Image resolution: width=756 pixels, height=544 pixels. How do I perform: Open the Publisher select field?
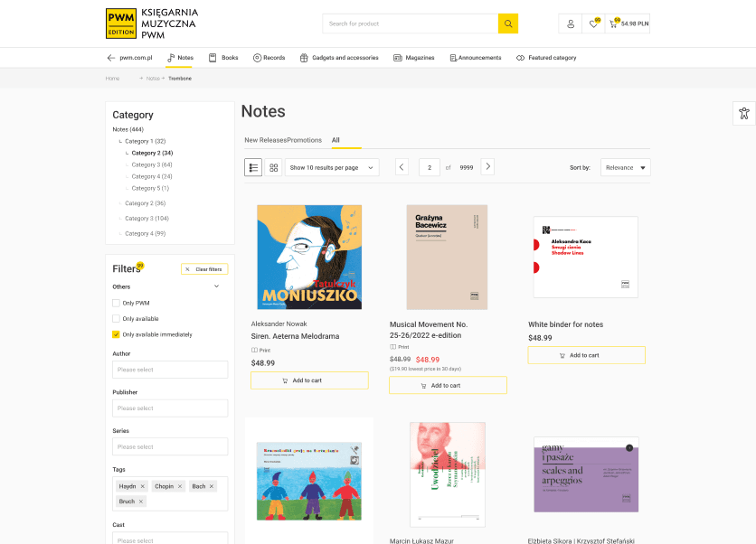pyautogui.click(x=170, y=408)
